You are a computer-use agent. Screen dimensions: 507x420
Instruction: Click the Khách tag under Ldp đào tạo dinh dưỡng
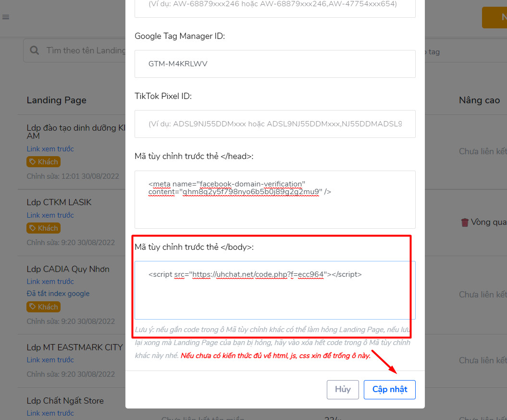pos(43,161)
